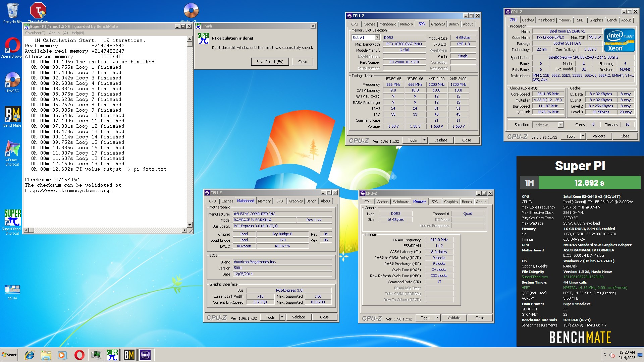
Task: Switch to Super PI taskbar button
Action: [x=112, y=355]
